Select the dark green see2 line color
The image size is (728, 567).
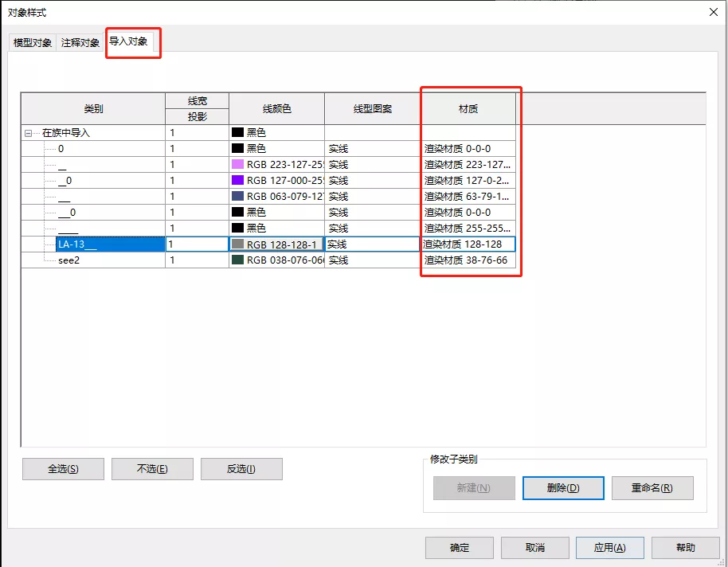click(237, 260)
